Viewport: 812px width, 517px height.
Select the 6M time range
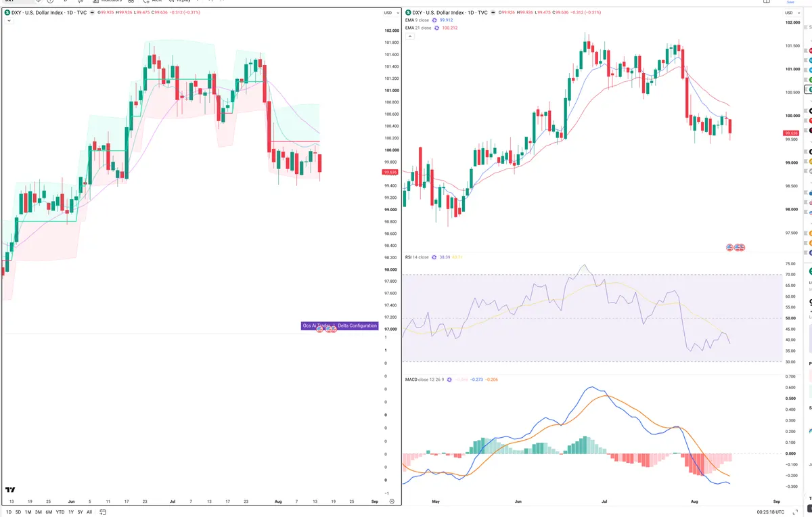click(49, 512)
